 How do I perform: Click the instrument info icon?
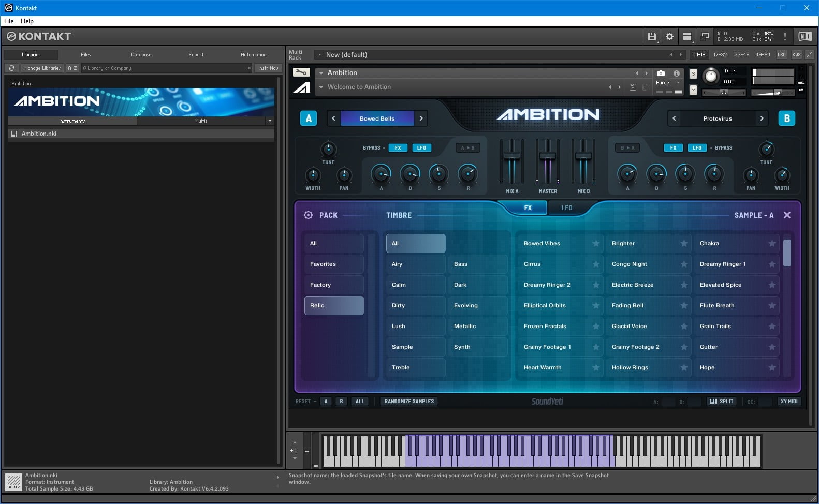tap(676, 73)
